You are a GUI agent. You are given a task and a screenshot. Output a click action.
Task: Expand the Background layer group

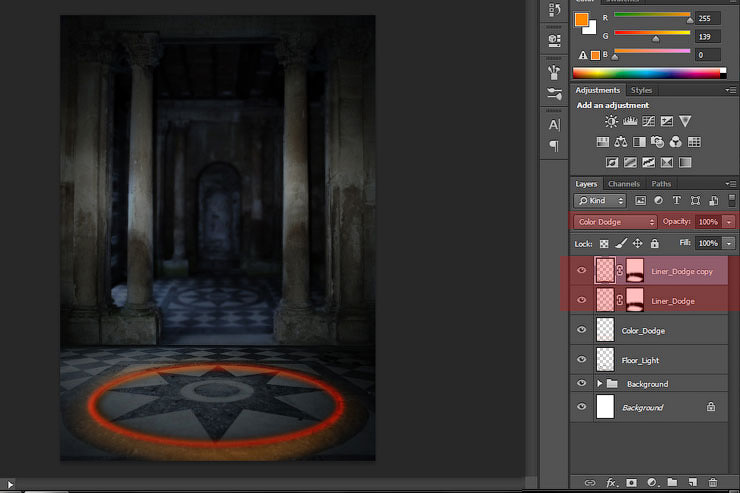[x=600, y=384]
